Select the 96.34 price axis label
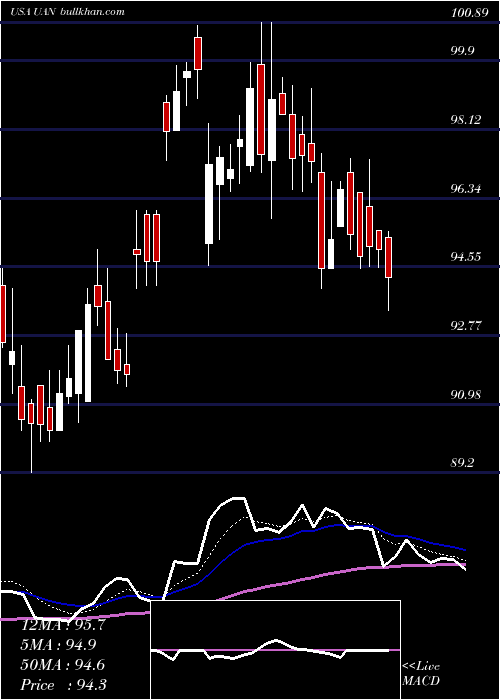 (467, 188)
